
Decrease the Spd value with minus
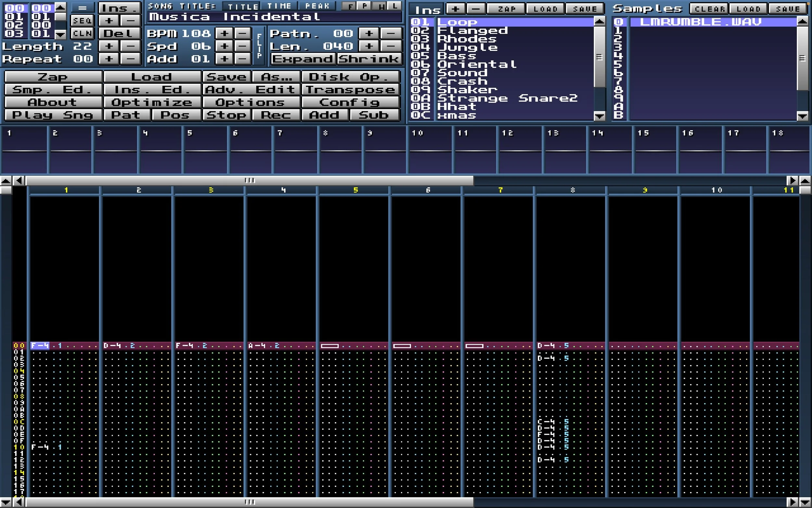[242, 46]
